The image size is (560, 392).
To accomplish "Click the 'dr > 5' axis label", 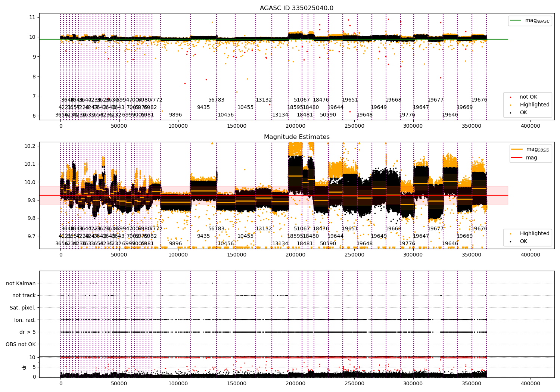I will click(x=28, y=332).
